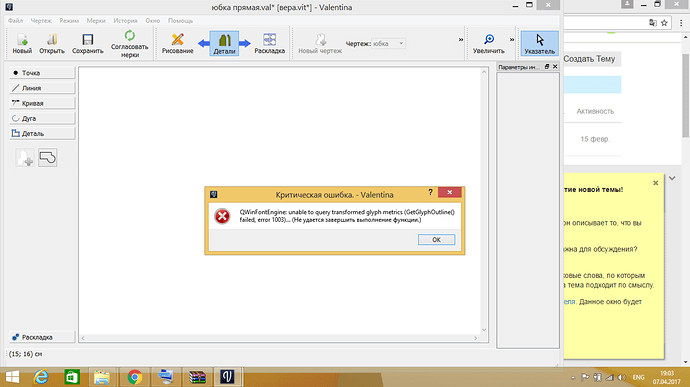
Task: Open the Чертеж menu
Action: point(41,21)
